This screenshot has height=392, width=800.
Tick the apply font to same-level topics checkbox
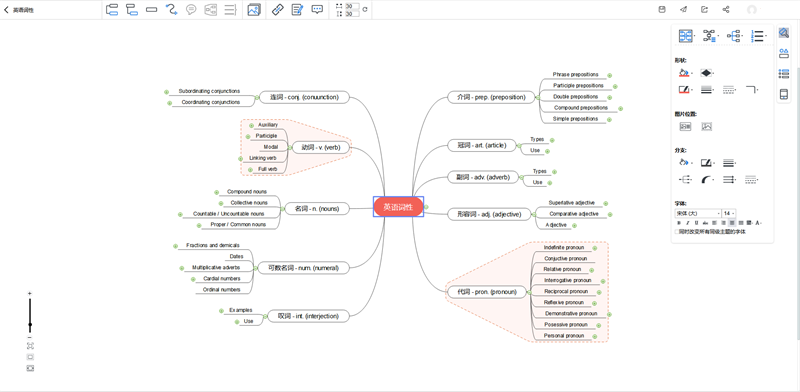pos(677,231)
